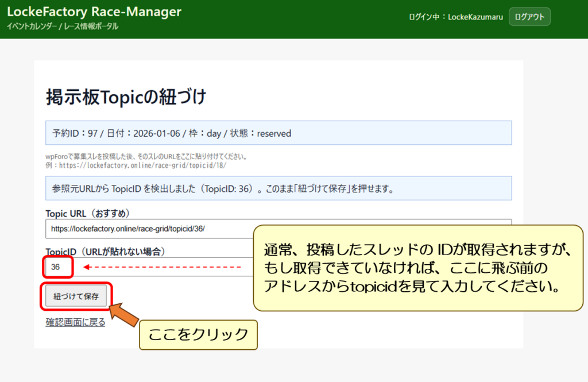
Task: Click the 掲示板Topicの紐づけ page heading
Action: click(x=126, y=97)
